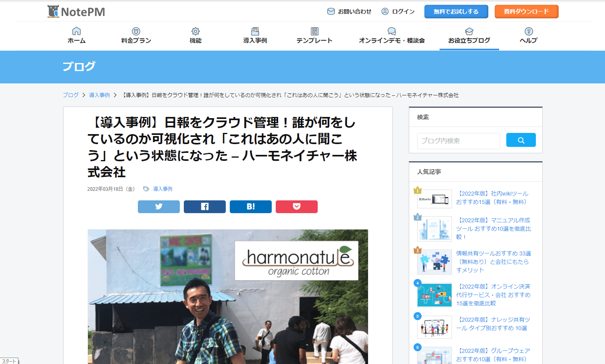
Task: Open the 社内wikiツール popular article thumbnail
Action: 434,199
